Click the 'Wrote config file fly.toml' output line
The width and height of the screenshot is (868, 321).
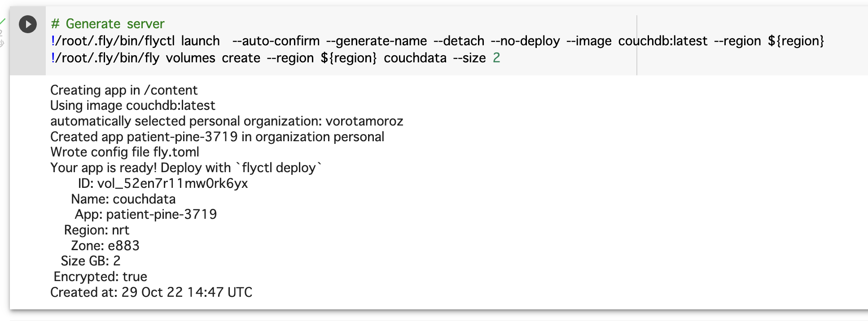coord(125,152)
